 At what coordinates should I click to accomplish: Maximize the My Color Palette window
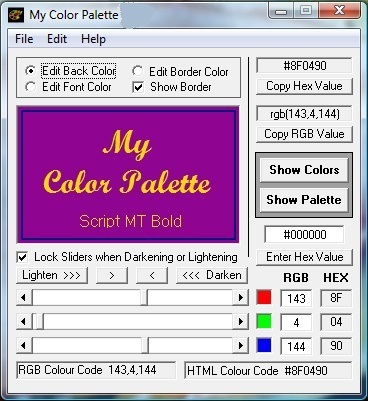306,11
